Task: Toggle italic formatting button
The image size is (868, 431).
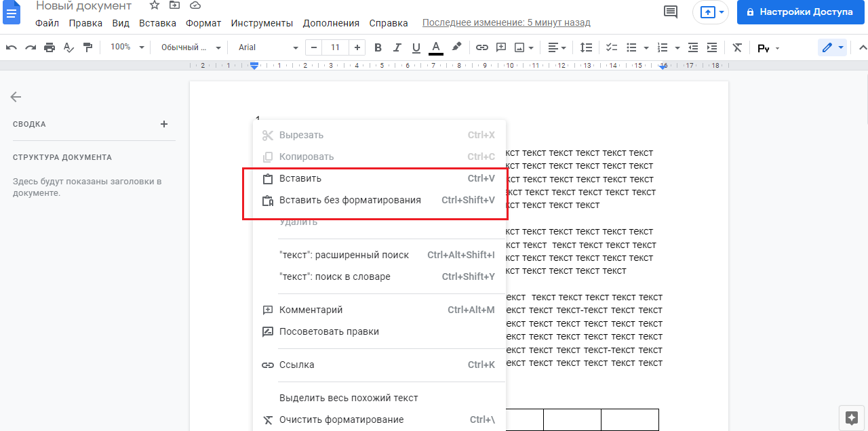Action: [397, 47]
